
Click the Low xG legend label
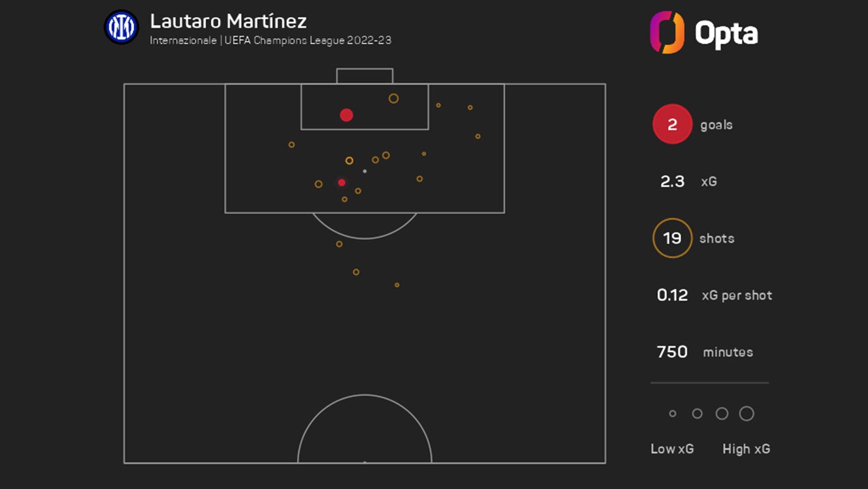(672, 449)
